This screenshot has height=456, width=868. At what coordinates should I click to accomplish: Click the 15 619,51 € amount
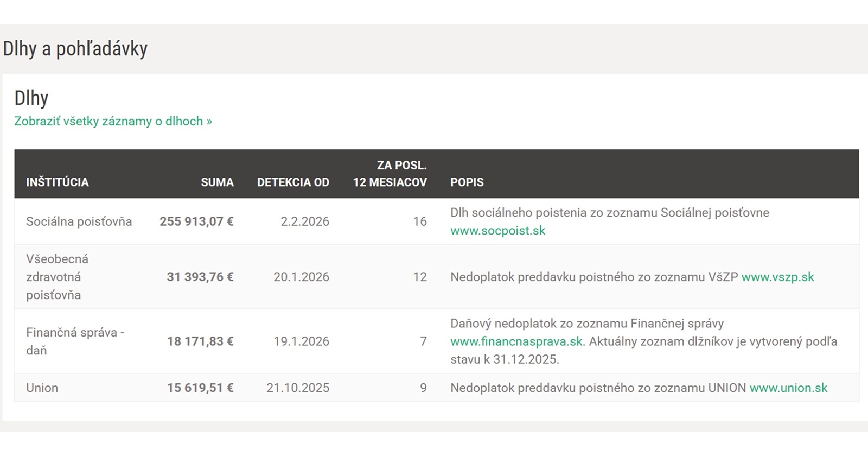click(200, 388)
